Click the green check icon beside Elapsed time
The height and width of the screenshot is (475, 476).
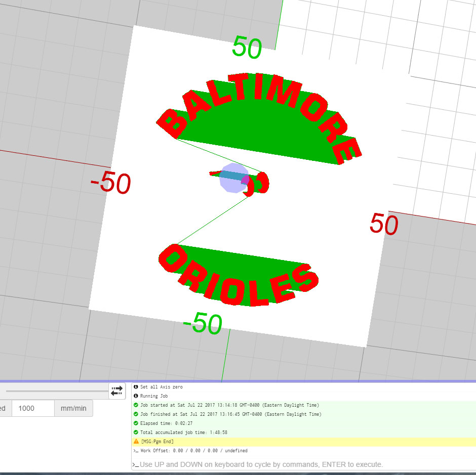tap(136, 423)
